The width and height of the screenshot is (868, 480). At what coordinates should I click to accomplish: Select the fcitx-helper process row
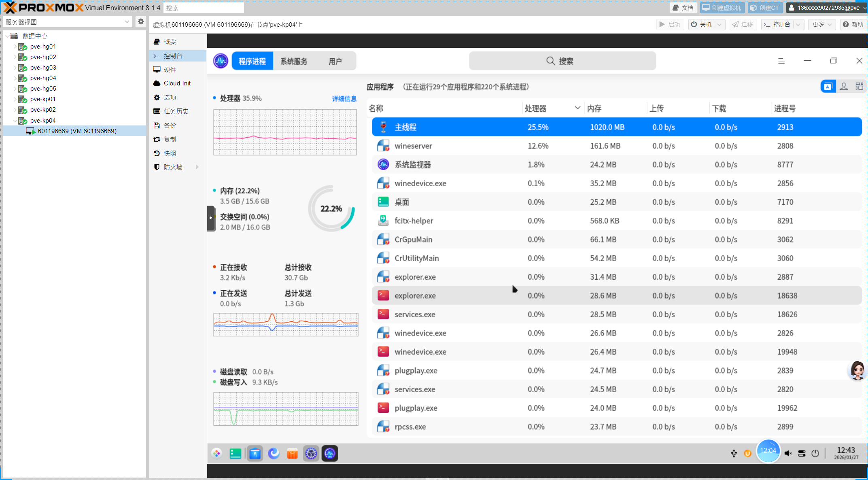point(616,221)
